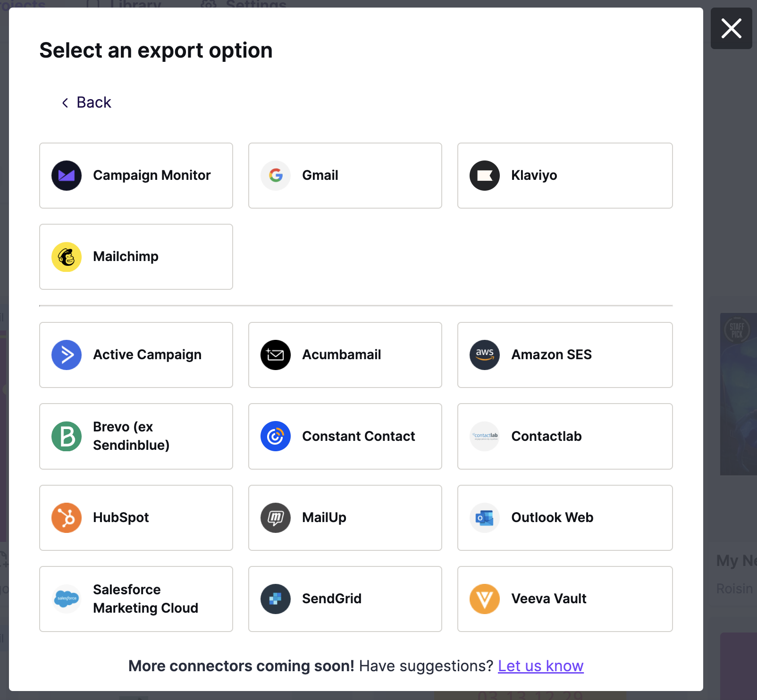The width and height of the screenshot is (757, 700).
Task: Select the Gmail export label
Action: (x=320, y=176)
